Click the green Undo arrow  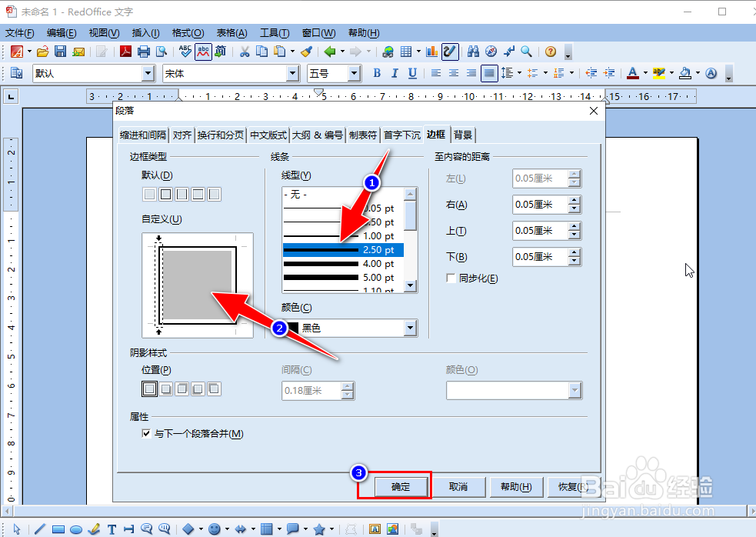[x=330, y=52]
